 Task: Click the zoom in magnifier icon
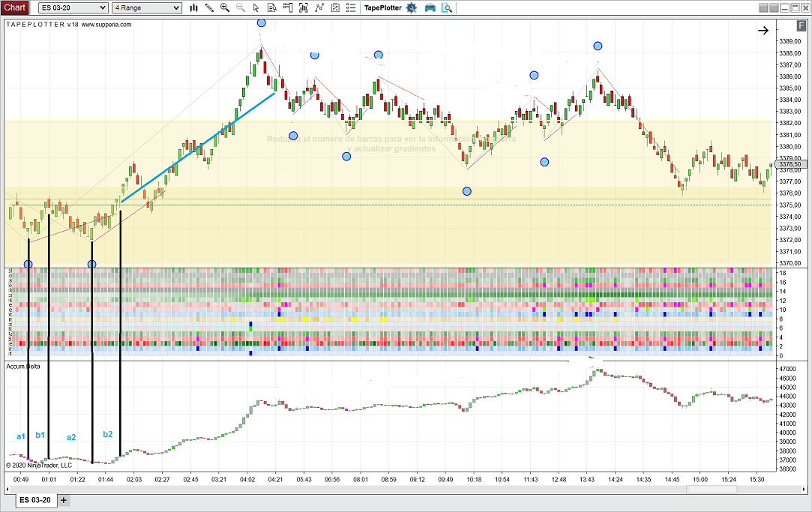click(225, 7)
